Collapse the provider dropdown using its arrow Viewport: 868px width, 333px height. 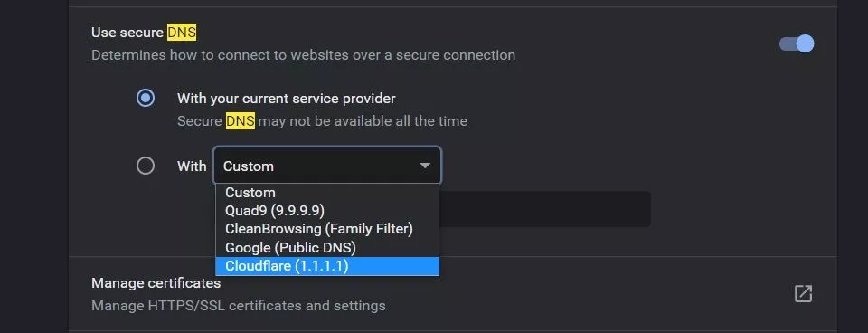pos(425,166)
